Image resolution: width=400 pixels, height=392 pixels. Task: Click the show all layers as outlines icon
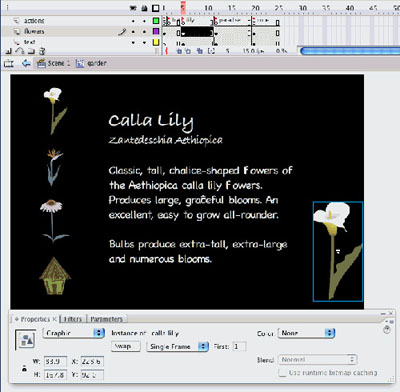[x=156, y=8]
